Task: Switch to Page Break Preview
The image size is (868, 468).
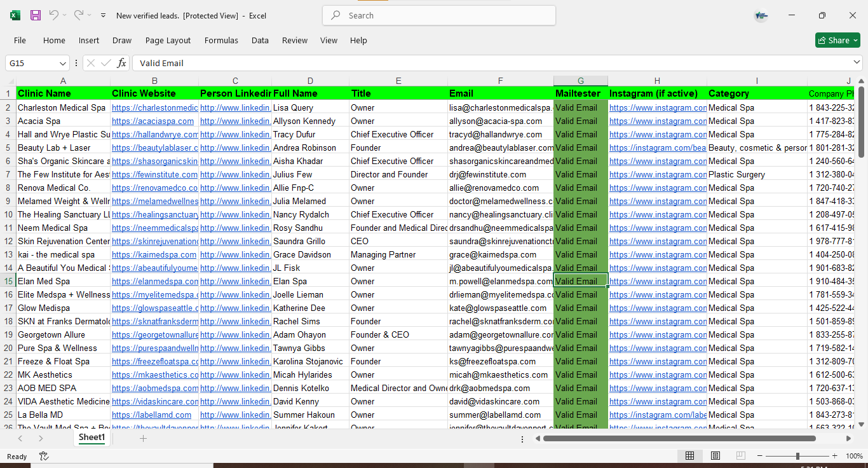Action: coord(740,456)
